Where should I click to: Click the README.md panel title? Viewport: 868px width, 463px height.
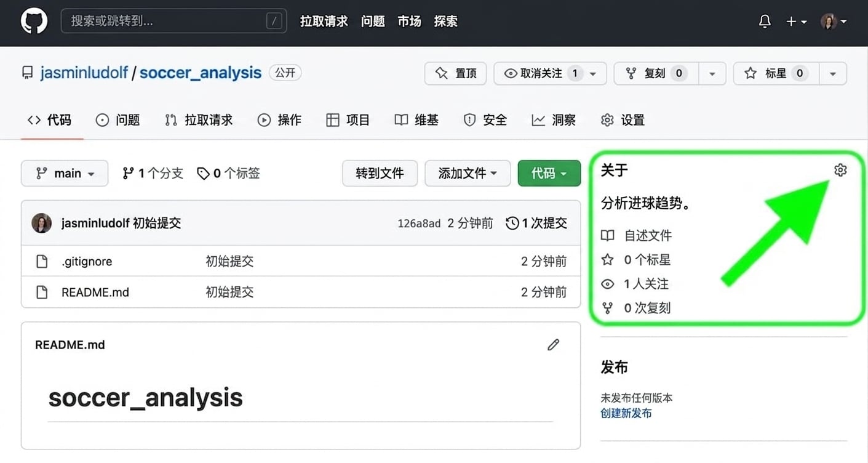70,345
